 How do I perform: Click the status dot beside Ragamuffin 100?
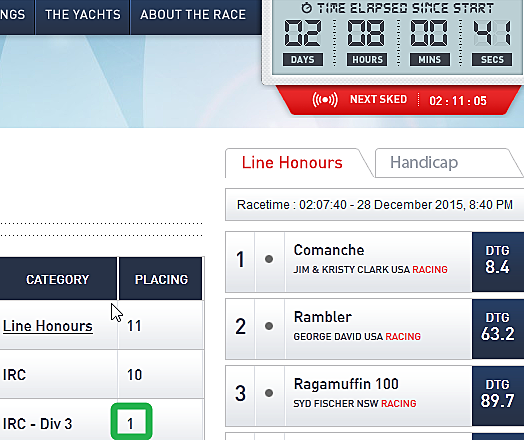coord(269,393)
